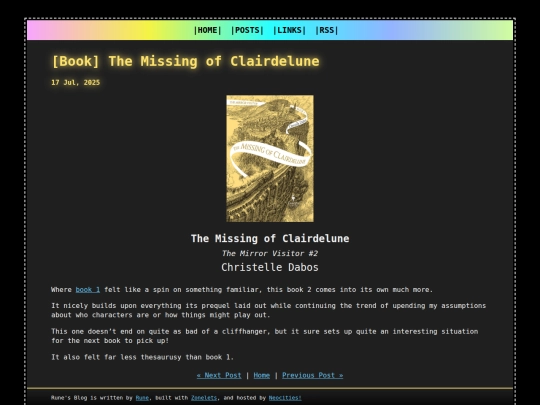Follow the 'book 1' link
This screenshot has width=540, height=405.
[88, 290]
